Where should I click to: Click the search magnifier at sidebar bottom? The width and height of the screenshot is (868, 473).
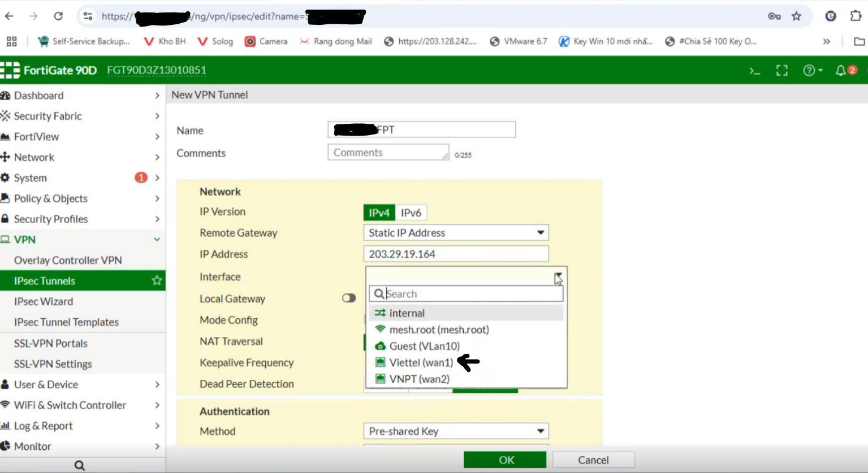[80, 465]
